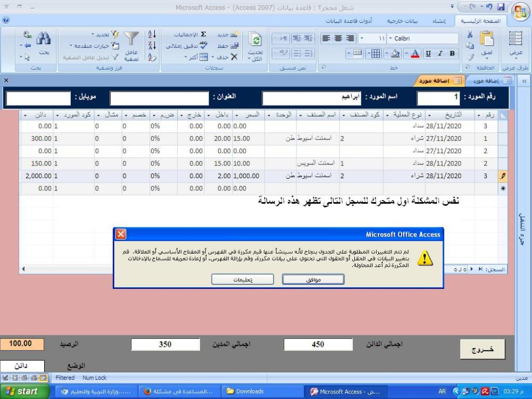Switch to إنشاء (Create) ribbon tab
The height and width of the screenshot is (399, 532).
click(x=439, y=21)
